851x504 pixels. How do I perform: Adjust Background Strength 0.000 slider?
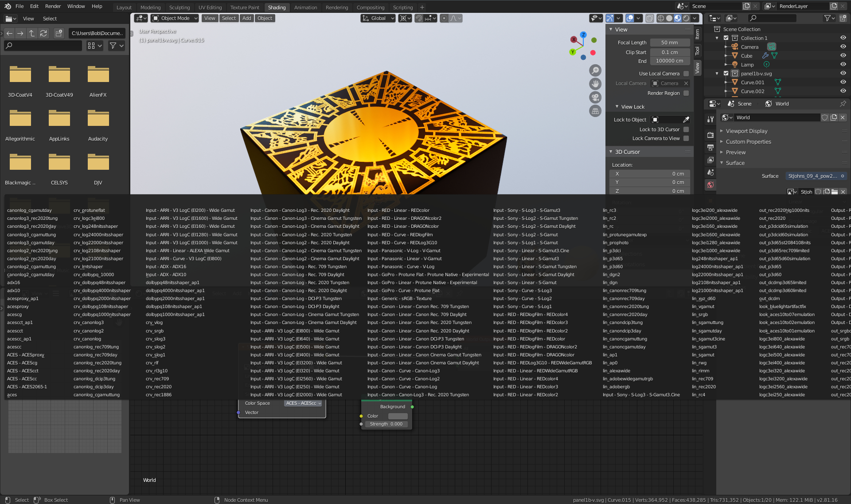tap(386, 424)
